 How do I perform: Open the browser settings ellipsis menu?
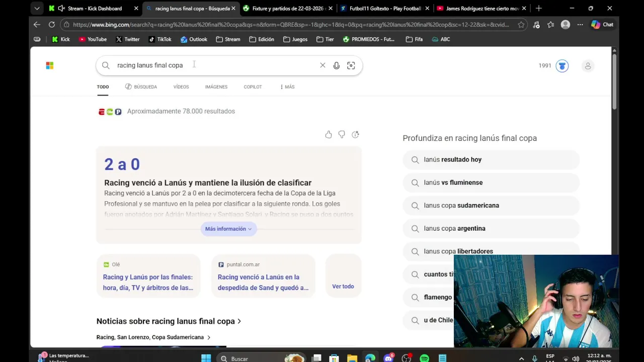580,24
